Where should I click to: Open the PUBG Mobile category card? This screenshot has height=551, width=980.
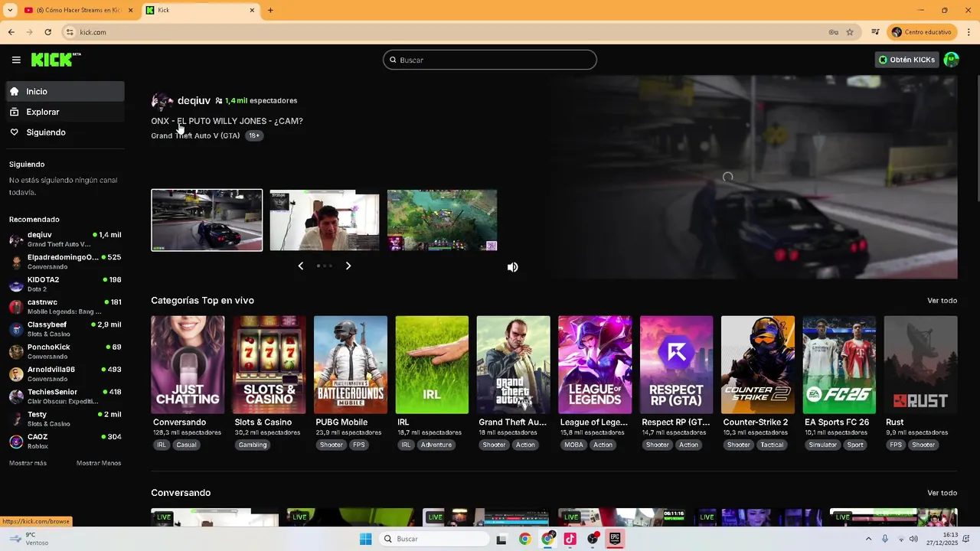point(351,365)
